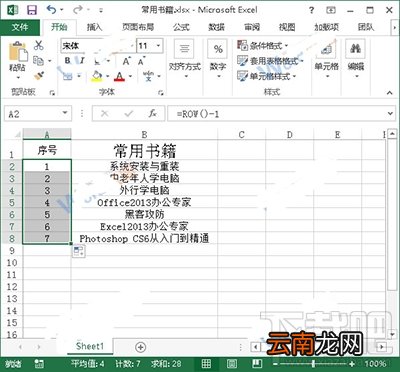Open 单元格样式 cell styles menu
Image resolution: width=400 pixels, height=372 pixels.
coord(266,76)
